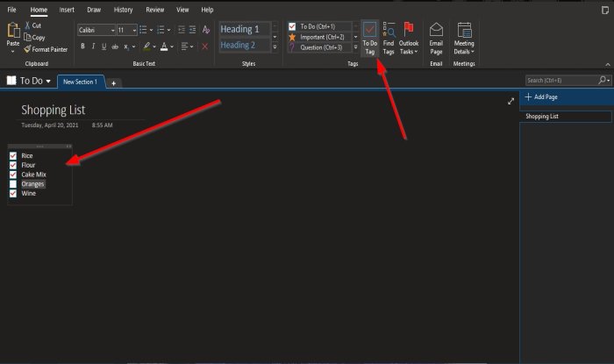The height and width of the screenshot is (364, 614).
Task: Click the full page view expand arrow
Action: pyautogui.click(x=510, y=102)
